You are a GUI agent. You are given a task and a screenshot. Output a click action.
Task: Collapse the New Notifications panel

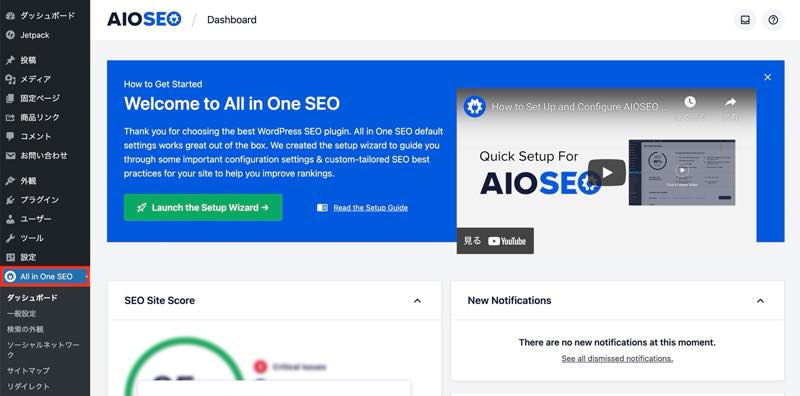coord(760,301)
